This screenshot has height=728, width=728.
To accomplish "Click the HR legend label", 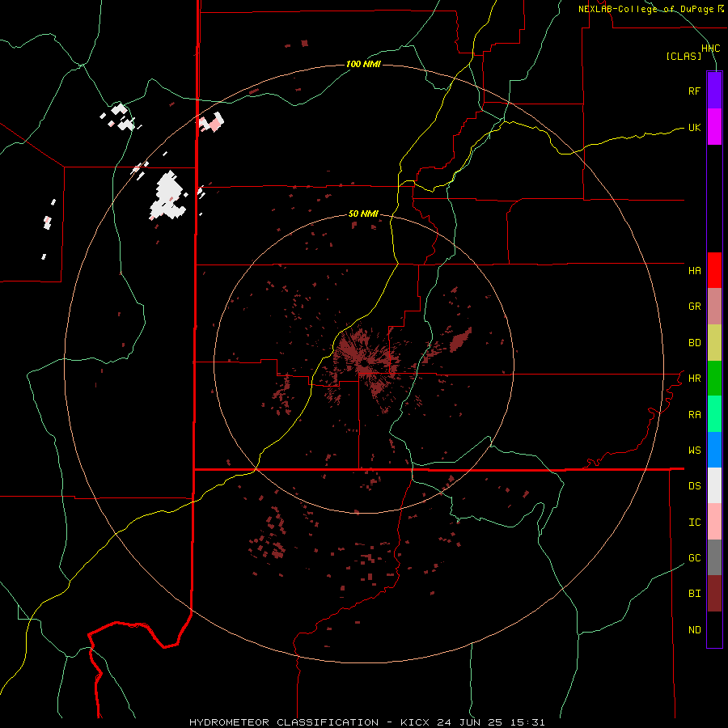I will 694,379.
